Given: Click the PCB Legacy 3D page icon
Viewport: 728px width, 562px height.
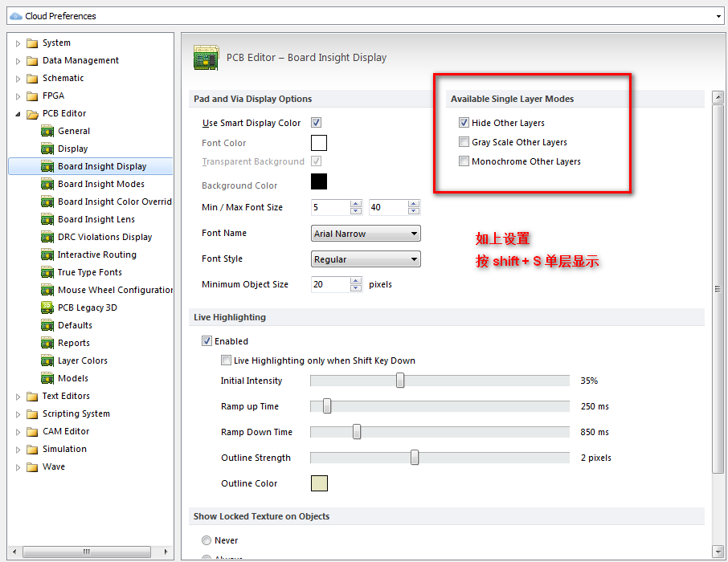Looking at the screenshot, I should 47,307.
